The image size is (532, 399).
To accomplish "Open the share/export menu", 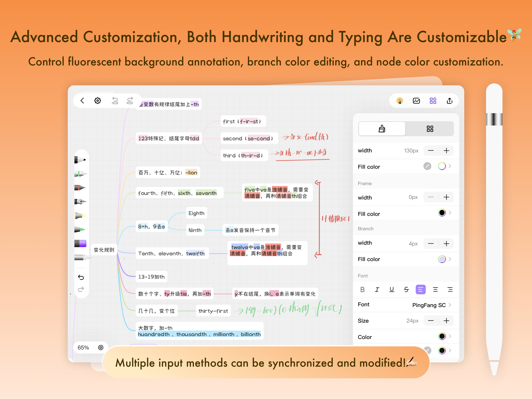I will click(449, 101).
